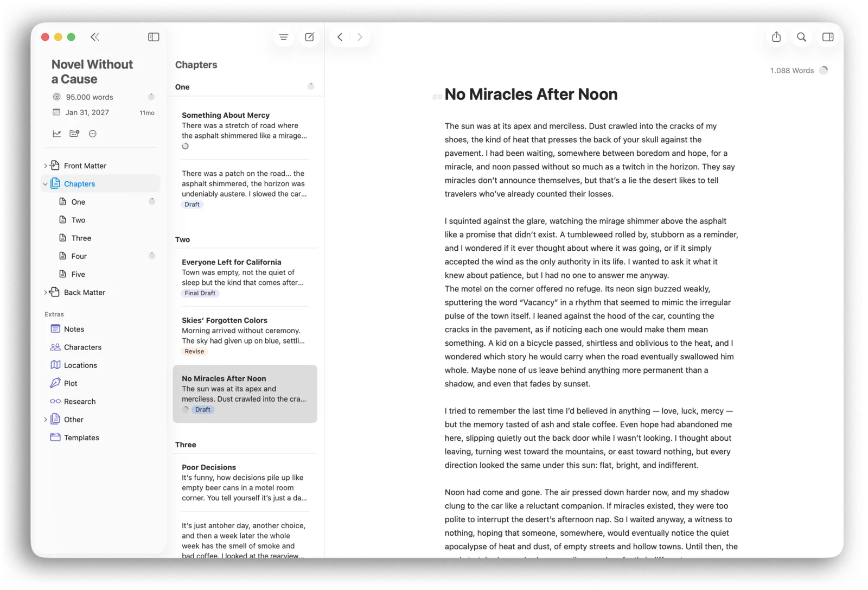The height and width of the screenshot is (590, 868).
Task: Open the sheet list sort options icon
Action: [x=284, y=37]
